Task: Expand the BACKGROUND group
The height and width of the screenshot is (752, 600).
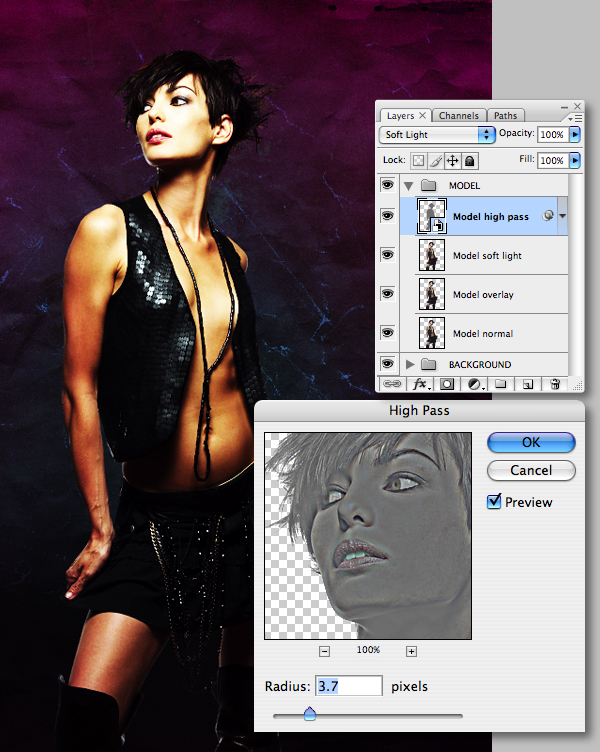Action: point(410,364)
